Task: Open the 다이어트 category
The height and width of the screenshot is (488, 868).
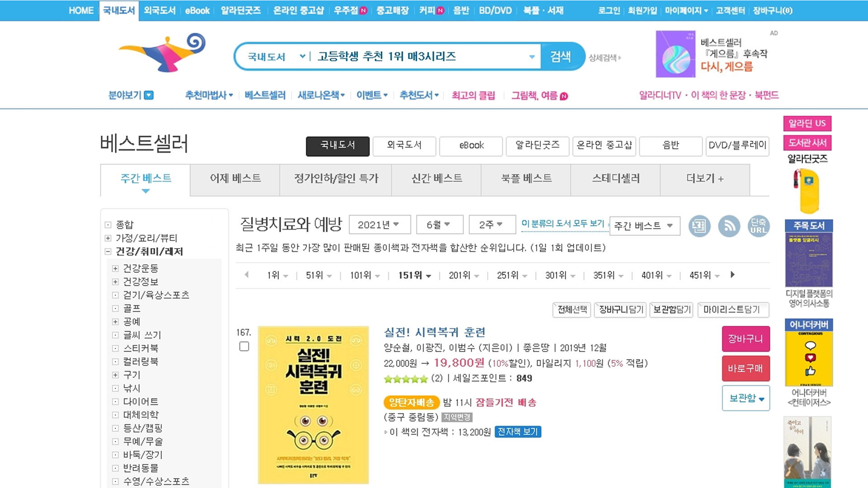Action: 141,402
